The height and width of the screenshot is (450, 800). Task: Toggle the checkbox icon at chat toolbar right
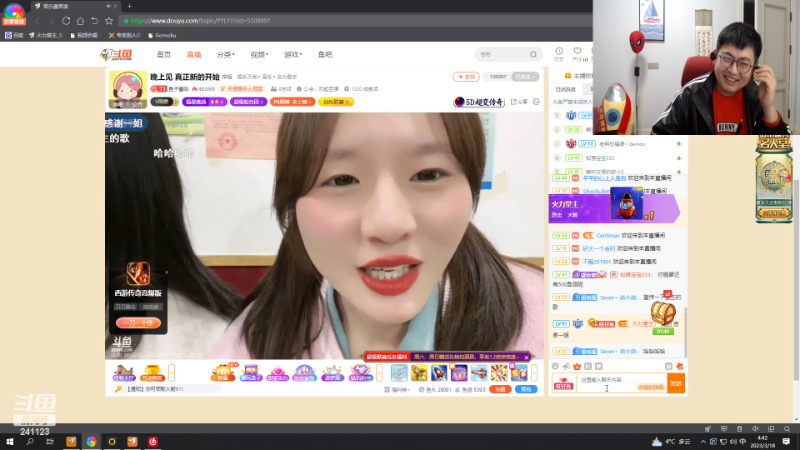click(668, 366)
